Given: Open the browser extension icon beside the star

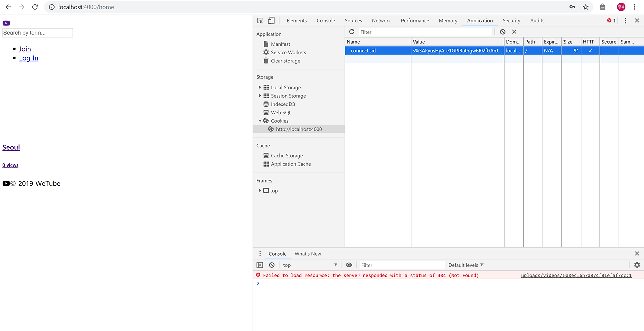Looking at the screenshot, I should (602, 7).
